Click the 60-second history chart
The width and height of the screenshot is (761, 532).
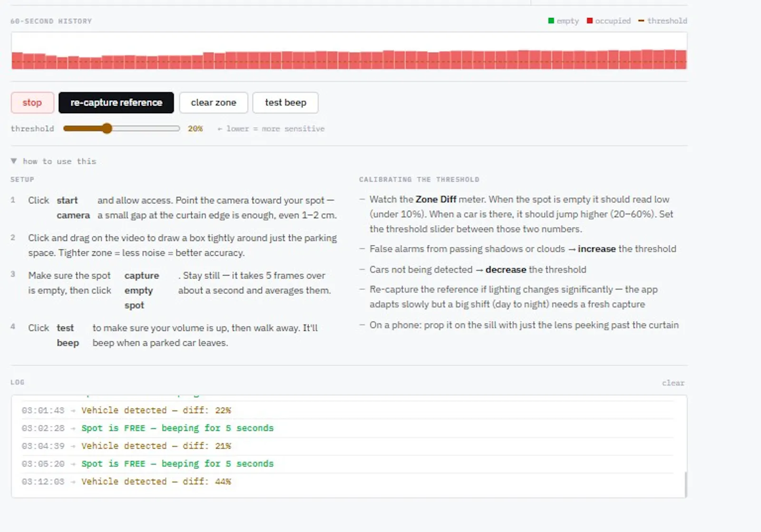(x=349, y=51)
